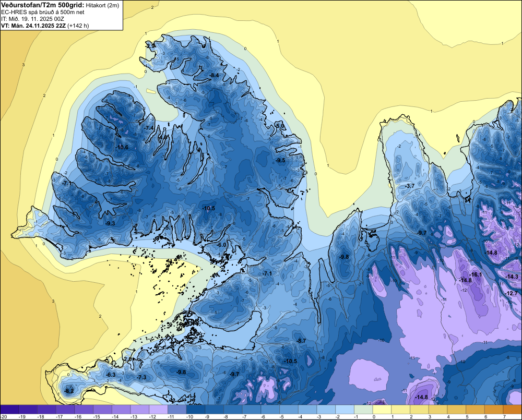Click the -9.5 temperature value on the map
This screenshot has height=420, width=522.
281,160
